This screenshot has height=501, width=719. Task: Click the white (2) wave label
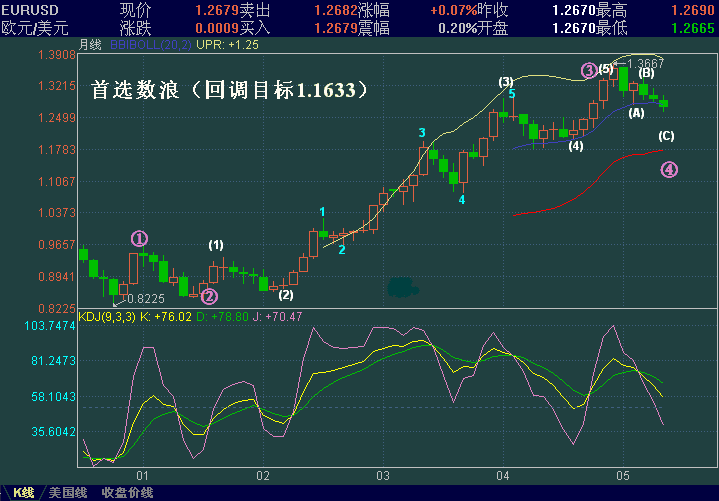click(x=286, y=295)
